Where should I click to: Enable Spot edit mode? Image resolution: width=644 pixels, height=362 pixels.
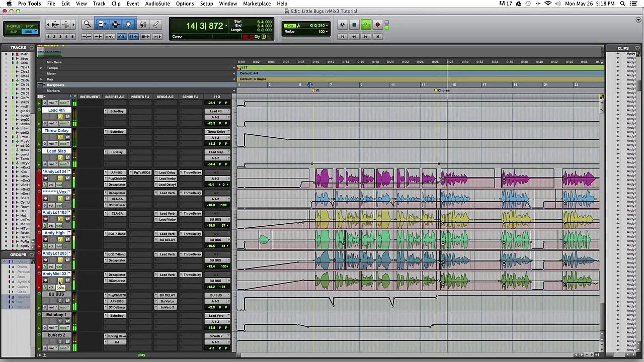point(30,26)
